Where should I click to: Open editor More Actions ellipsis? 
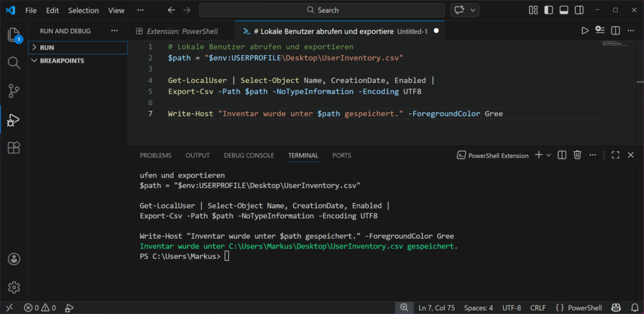[x=630, y=31]
